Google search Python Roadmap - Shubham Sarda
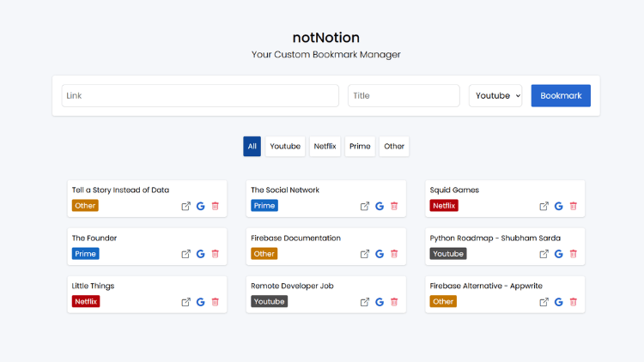 pyautogui.click(x=559, y=254)
